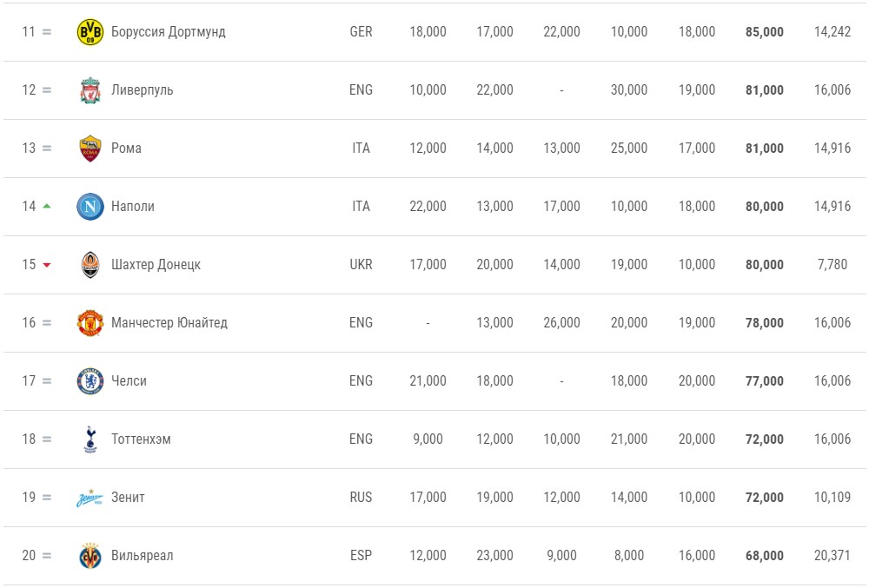Click the Villarreal club crest
Image resolution: width=869 pixels, height=588 pixels.
click(90, 555)
